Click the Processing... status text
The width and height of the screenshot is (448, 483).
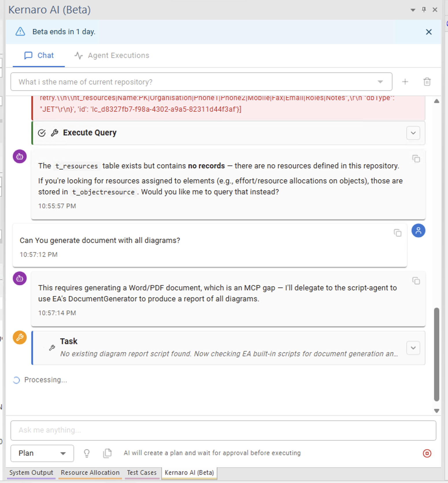(x=46, y=380)
